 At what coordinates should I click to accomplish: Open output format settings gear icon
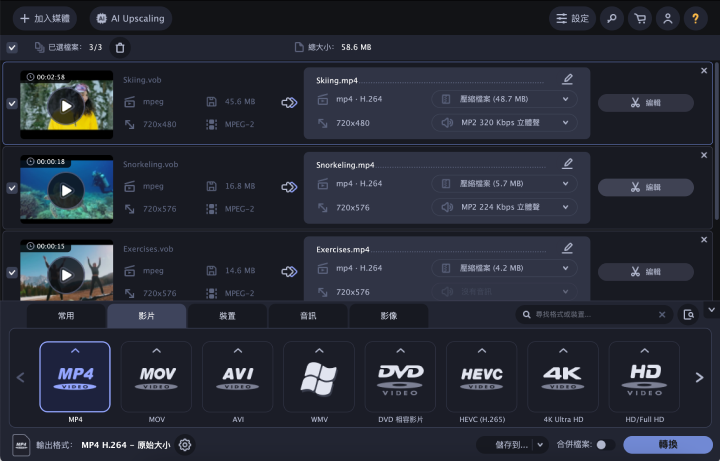pyautogui.click(x=185, y=445)
